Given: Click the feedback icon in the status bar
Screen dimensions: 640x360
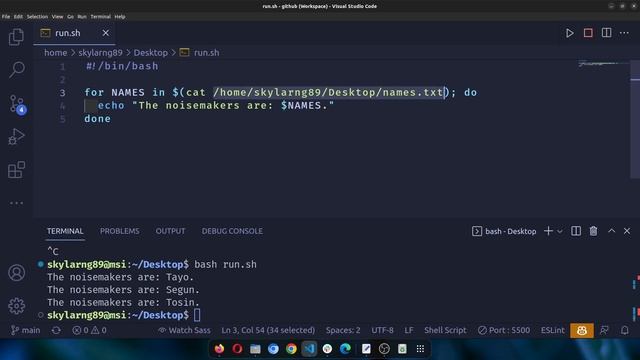Looking at the screenshot, I should (604, 330).
